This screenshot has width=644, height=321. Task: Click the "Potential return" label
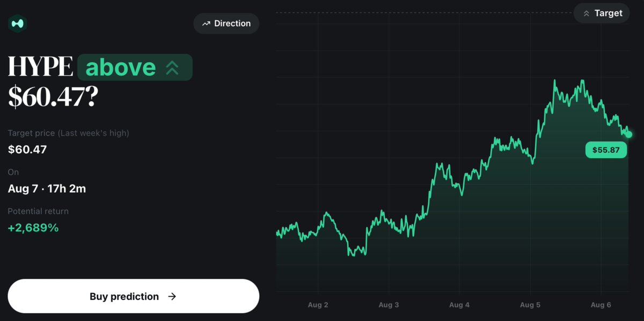[38, 211]
